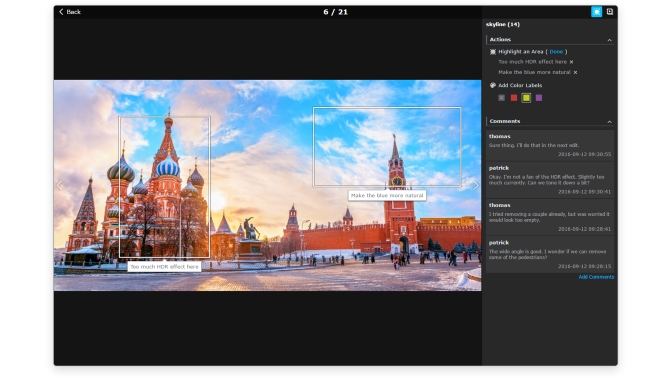The width and height of the screenshot is (672, 378).
Task: Collapse the Comments section
Action: pyautogui.click(x=609, y=122)
